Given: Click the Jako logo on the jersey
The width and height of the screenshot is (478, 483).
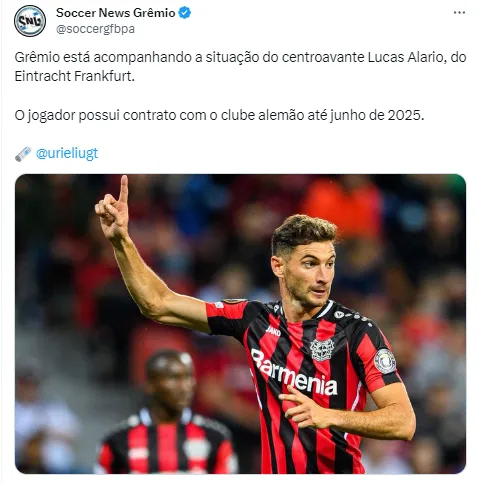Looking at the screenshot, I should click(273, 331).
